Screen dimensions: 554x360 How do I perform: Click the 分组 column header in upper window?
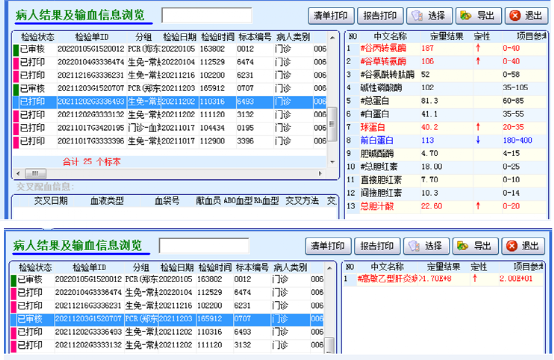(x=143, y=37)
